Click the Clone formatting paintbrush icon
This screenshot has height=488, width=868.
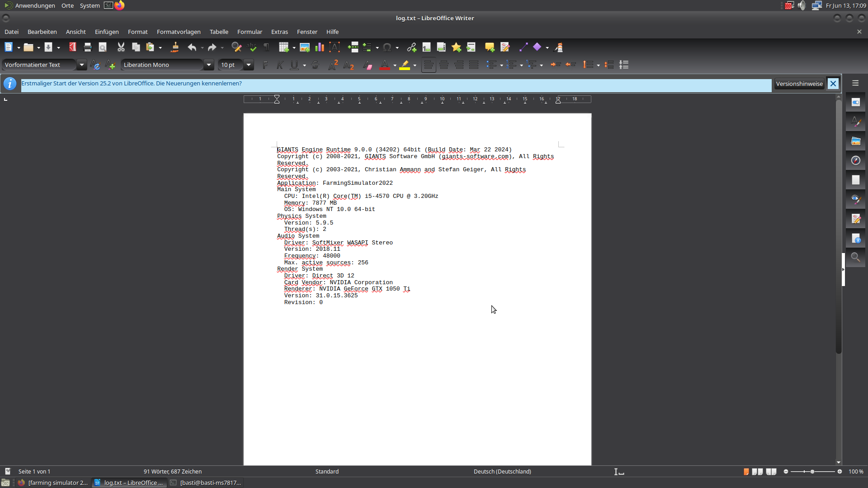175,47
